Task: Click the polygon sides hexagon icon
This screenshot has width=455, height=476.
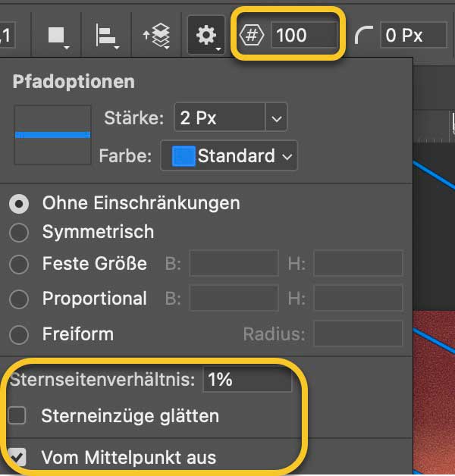Action: click(x=252, y=36)
